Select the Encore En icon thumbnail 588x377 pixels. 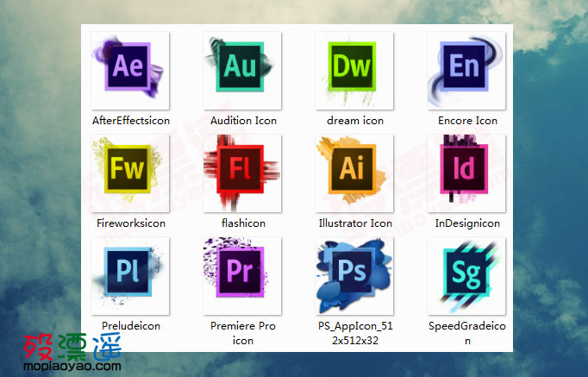click(x=466, y=71)
